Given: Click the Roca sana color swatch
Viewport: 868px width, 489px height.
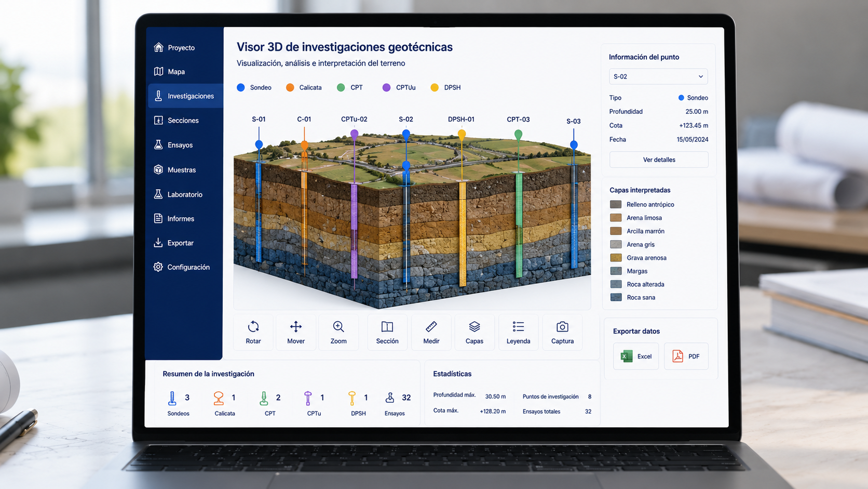Looking at the screenshot, I should [x=616, y=297].
